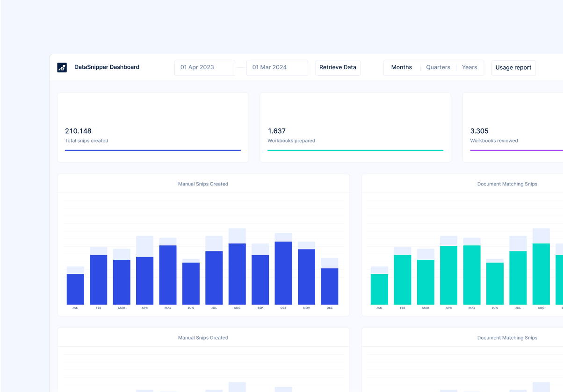Click the lower Document Matching Snips chart title
The image size is (563, 392).
(507, 338)
